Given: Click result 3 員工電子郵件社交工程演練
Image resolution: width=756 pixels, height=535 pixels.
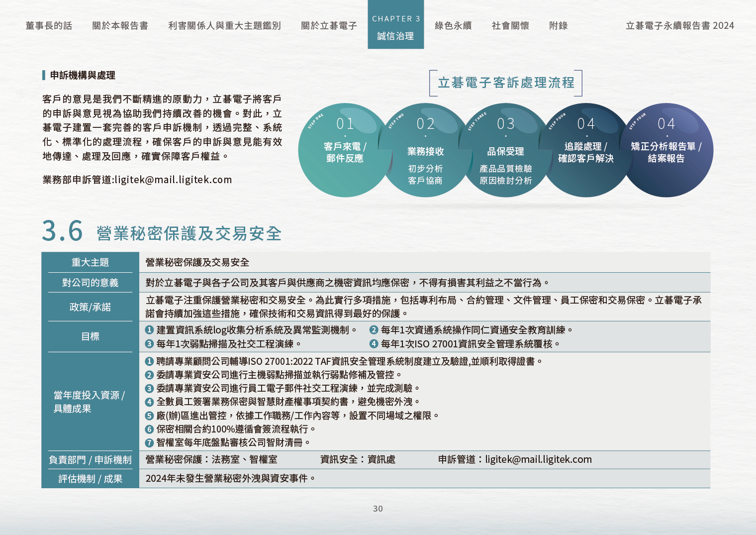Looking at the screenshot, I should coord(283,388).
